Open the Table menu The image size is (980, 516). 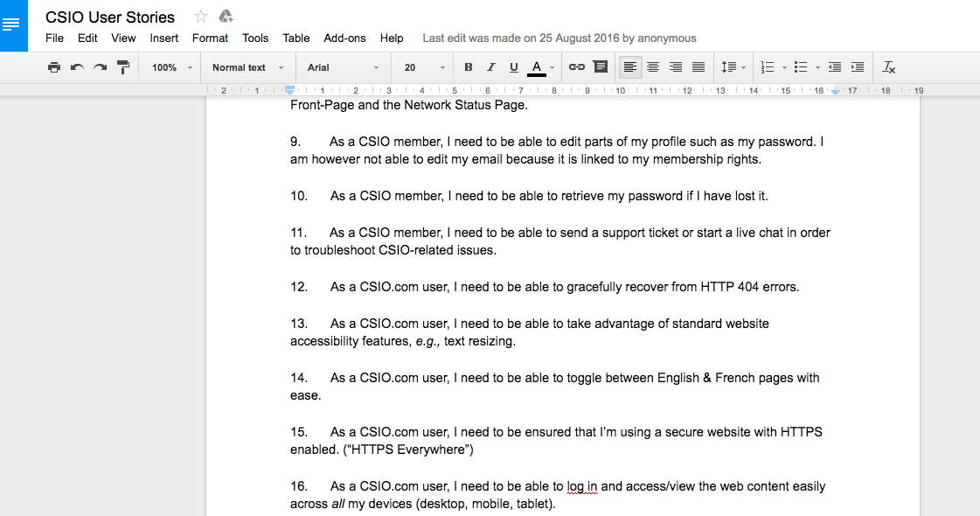[295, 38]
